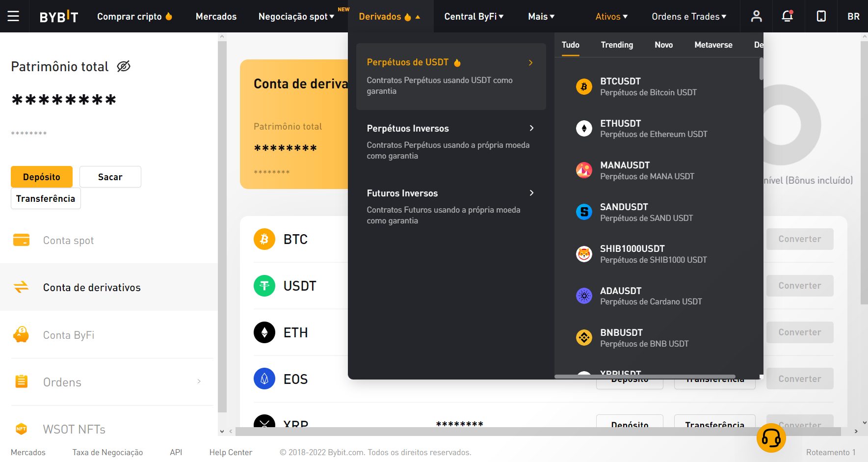Click the Depósito button
This screenshot has height=462, width=868.
[42, 177]
